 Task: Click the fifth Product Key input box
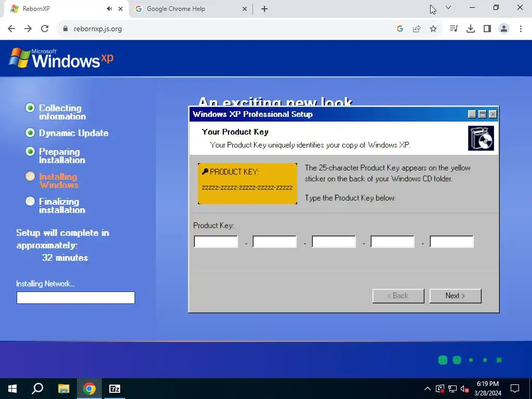click(451, 242)
